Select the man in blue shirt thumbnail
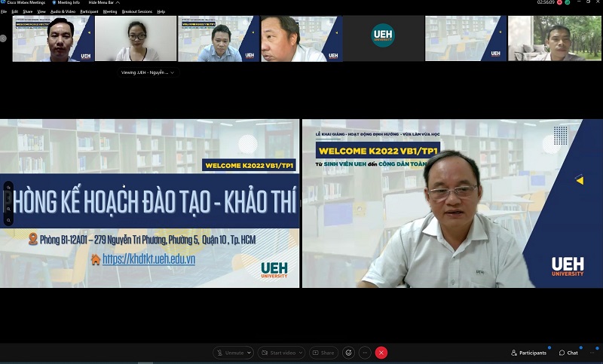This screenshot has width=603, height=364. pos(219,38)
